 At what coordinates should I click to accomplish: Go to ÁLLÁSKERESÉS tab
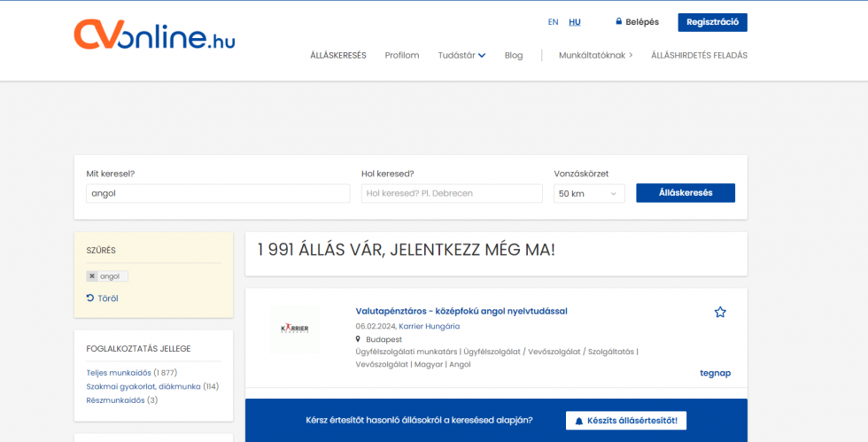pos(337,55)
